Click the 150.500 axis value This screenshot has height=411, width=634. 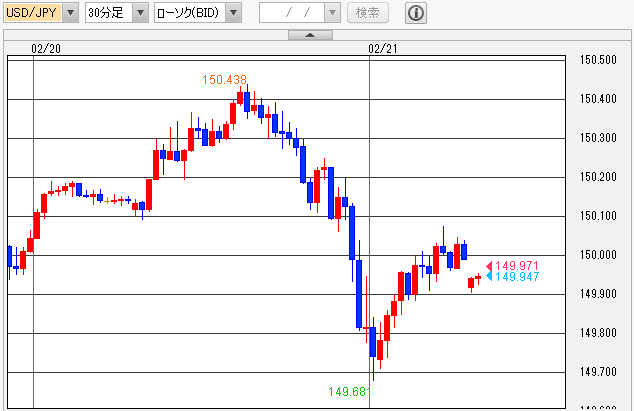pos(598,60)
